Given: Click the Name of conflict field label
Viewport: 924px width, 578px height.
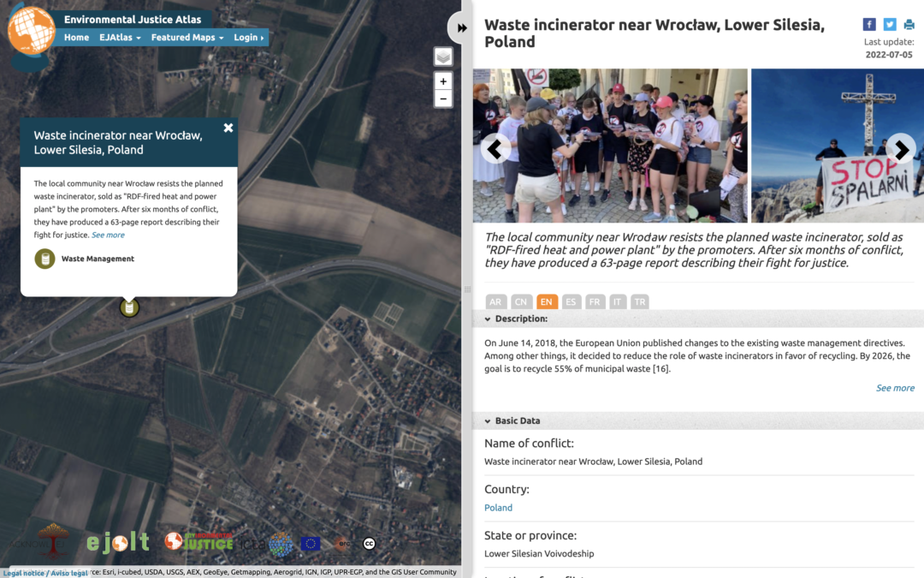Looking at the screenshot, I should click(529, 443).
